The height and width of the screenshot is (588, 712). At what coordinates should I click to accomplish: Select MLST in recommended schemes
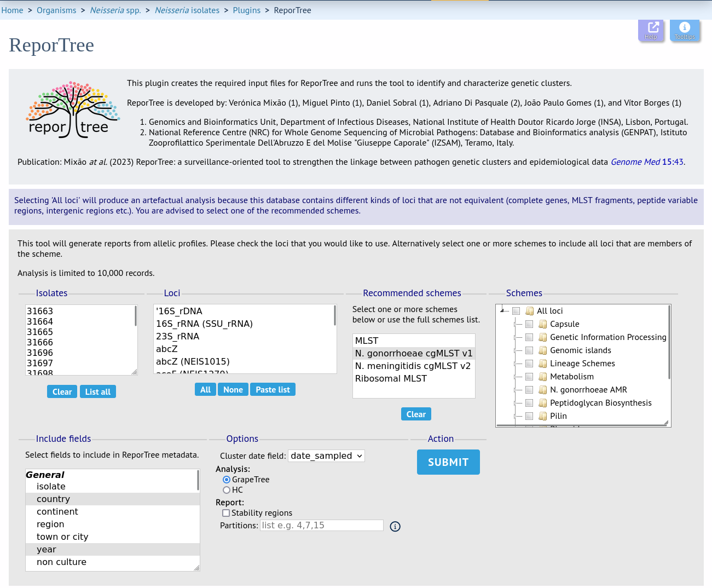pyautogui.click(x=414, y=341)
